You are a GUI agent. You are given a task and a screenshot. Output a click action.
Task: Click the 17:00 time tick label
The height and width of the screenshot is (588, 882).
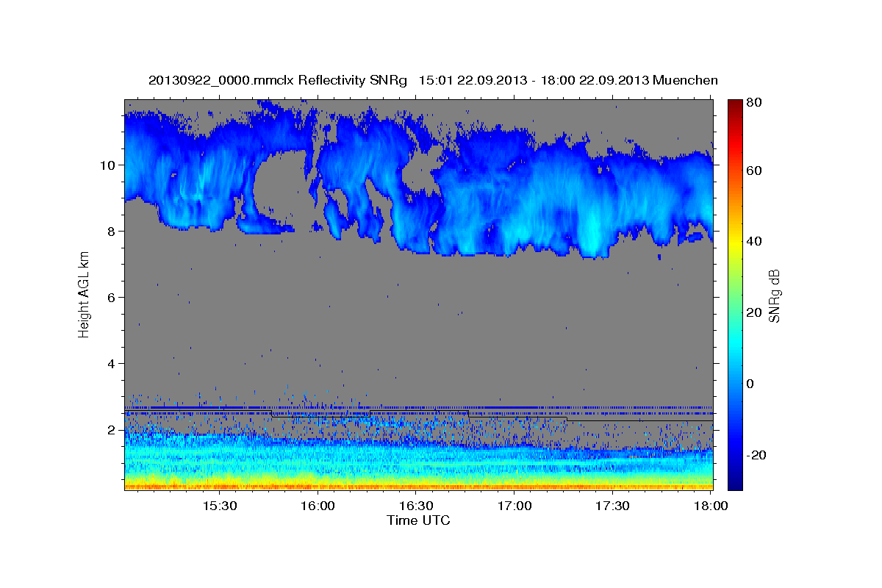[514, 506]
